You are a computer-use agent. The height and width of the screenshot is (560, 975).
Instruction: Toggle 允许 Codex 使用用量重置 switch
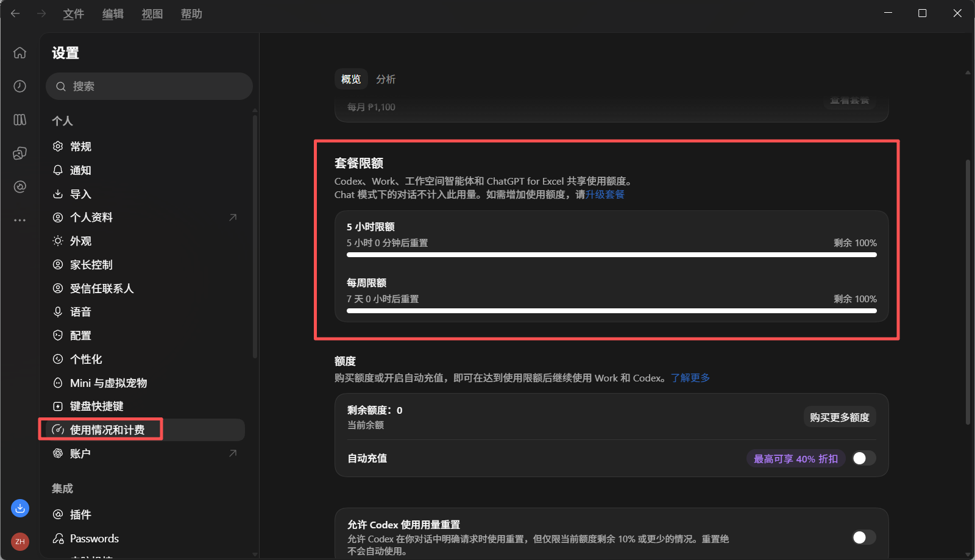click(864, 537)
